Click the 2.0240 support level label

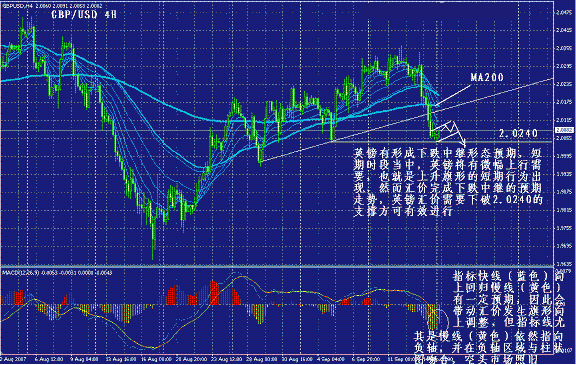[x=518, y=134]
